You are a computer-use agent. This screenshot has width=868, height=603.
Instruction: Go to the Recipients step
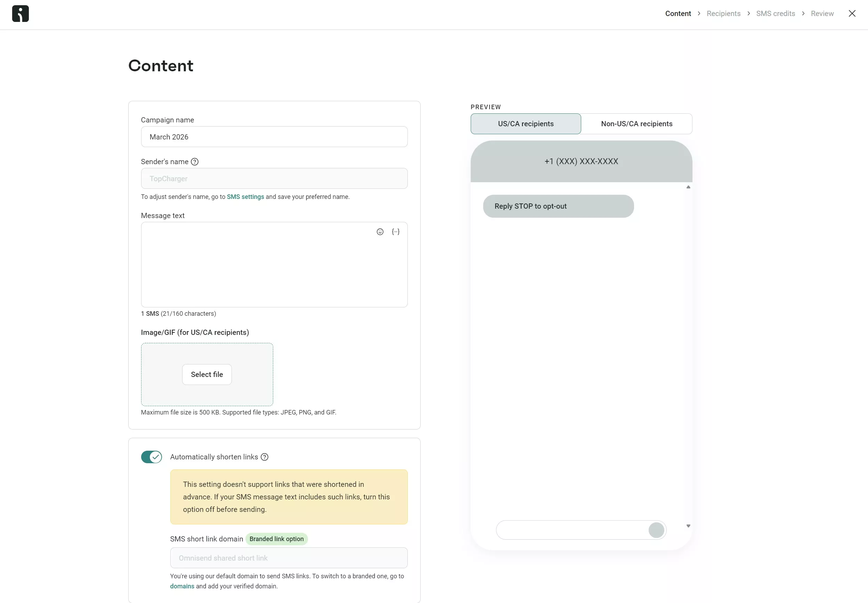pos(723,14)
